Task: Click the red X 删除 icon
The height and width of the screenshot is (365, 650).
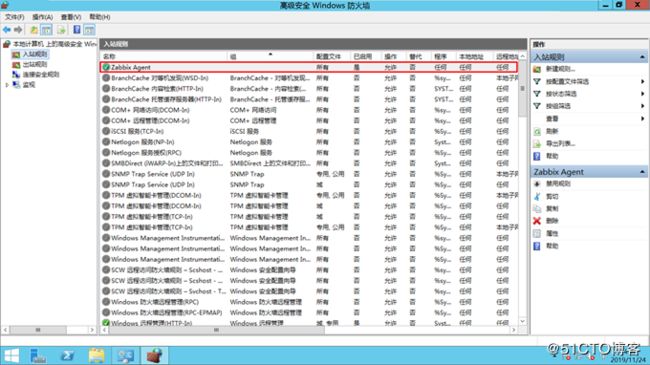Action: pos(537,221)
